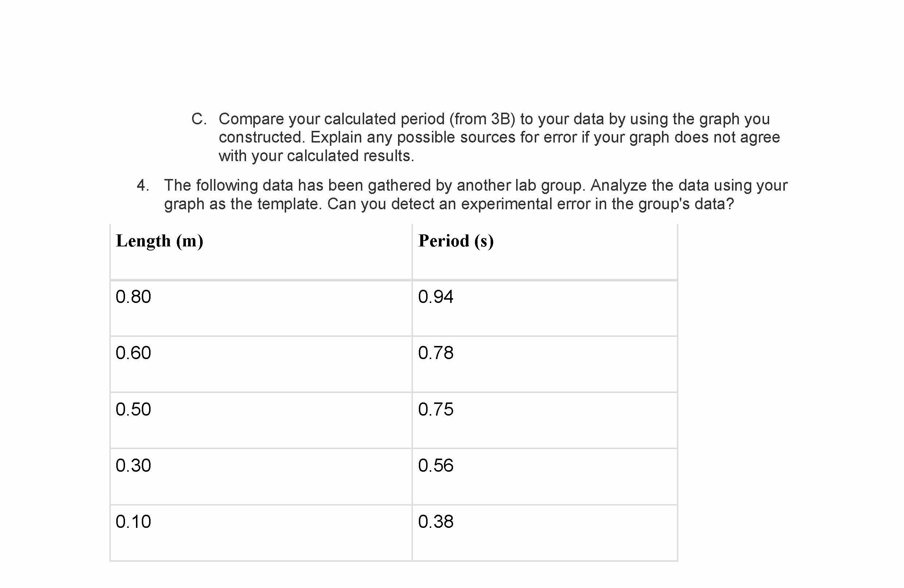Click the 0.75 period cell
The width and height of the screenshot is (904, 588).
pyautogui.click(x=436, y=409)
